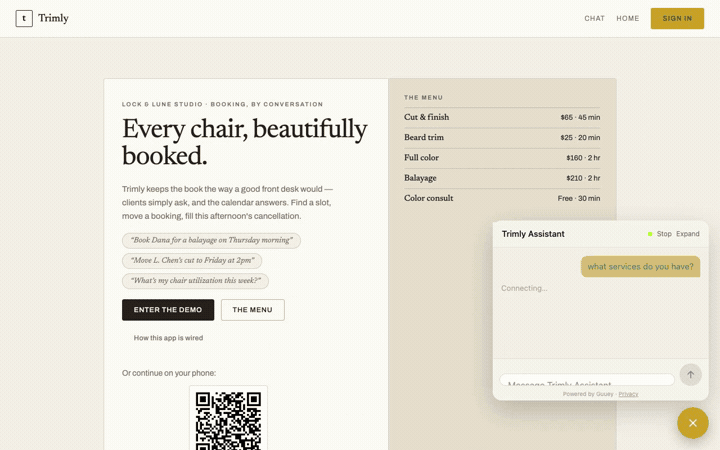Open the Privacy link in chat footer
720x450 pixels.
628,394
